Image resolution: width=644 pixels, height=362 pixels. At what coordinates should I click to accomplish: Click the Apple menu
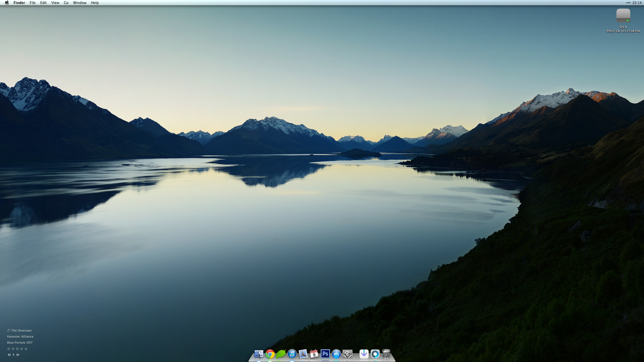[x=7, y=3]
